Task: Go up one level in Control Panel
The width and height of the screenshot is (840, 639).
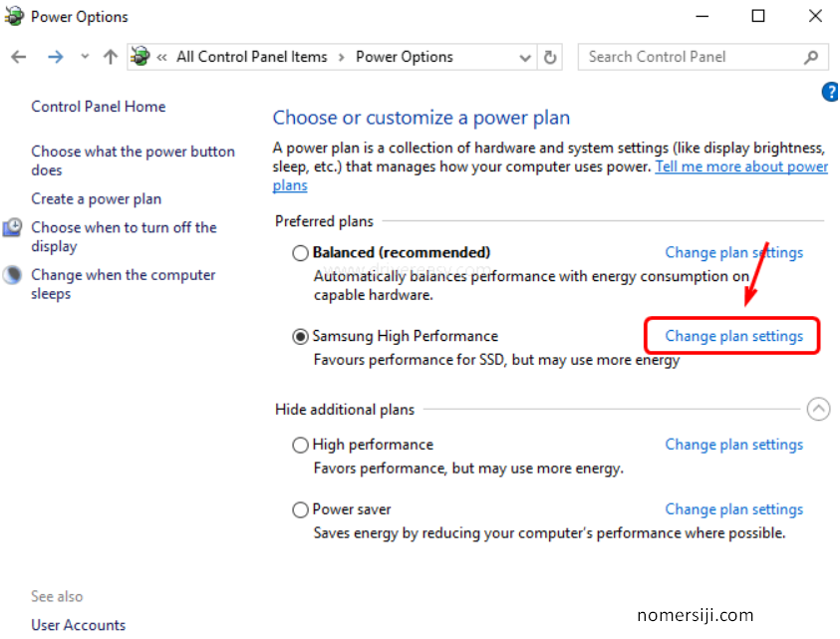Action: (110, 57)
